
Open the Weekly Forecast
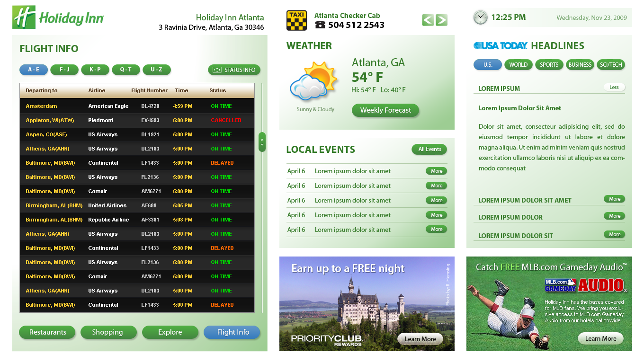click(x=385, y=110)
